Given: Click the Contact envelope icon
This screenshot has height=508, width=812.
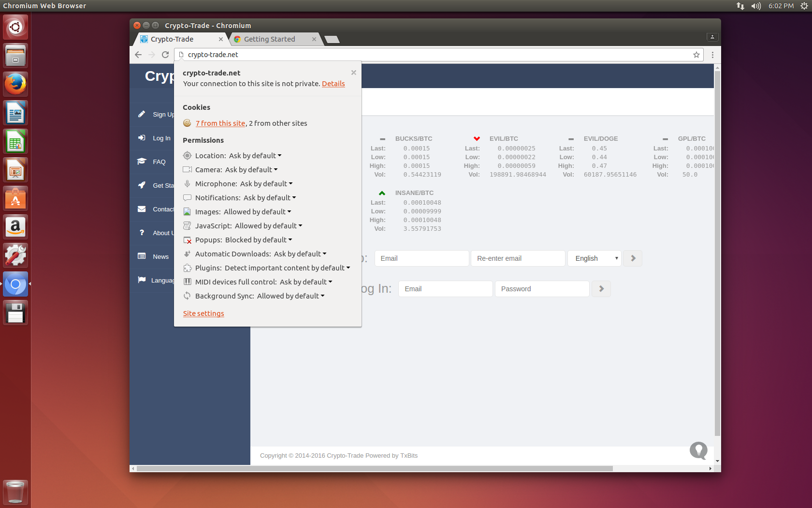Looking at the screenshot, I should point(142,209).
